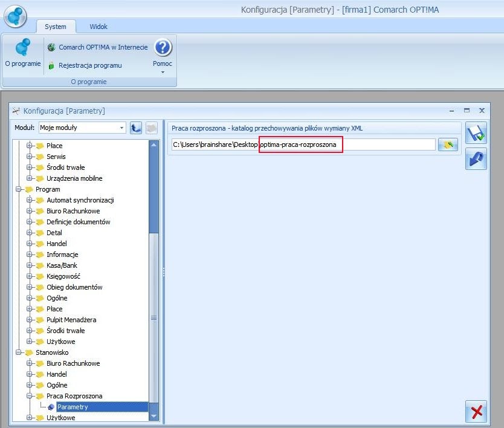The height and width of the screenshot is (428, 504).
Task: Select Handel under Program
Action: pyautogui.click(x=57, y=244)
